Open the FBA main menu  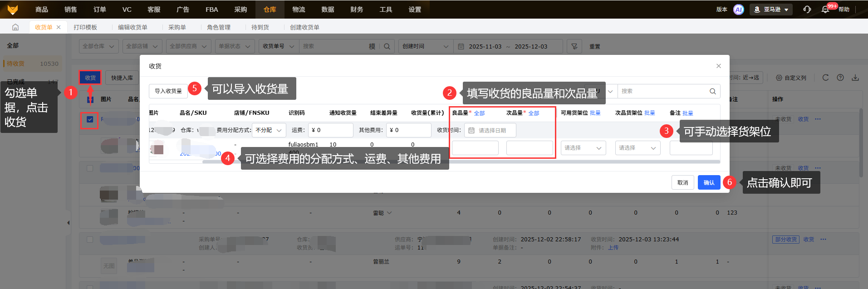coord(212,10)
